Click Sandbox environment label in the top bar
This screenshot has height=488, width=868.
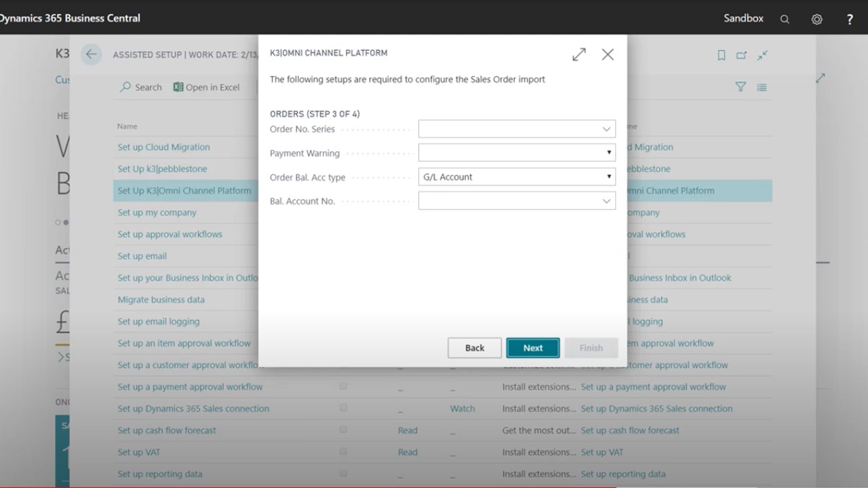tap(743, 18)
